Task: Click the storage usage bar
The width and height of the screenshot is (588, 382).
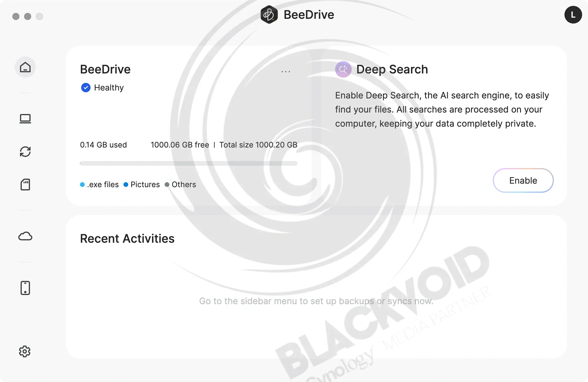Action: (x=188, y=163)
